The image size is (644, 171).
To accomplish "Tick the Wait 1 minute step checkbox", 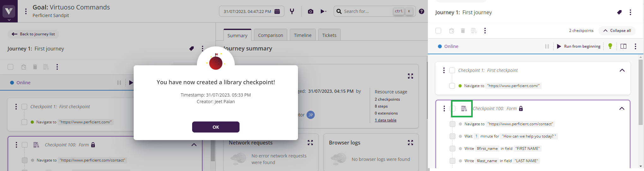I will [453, 136].
